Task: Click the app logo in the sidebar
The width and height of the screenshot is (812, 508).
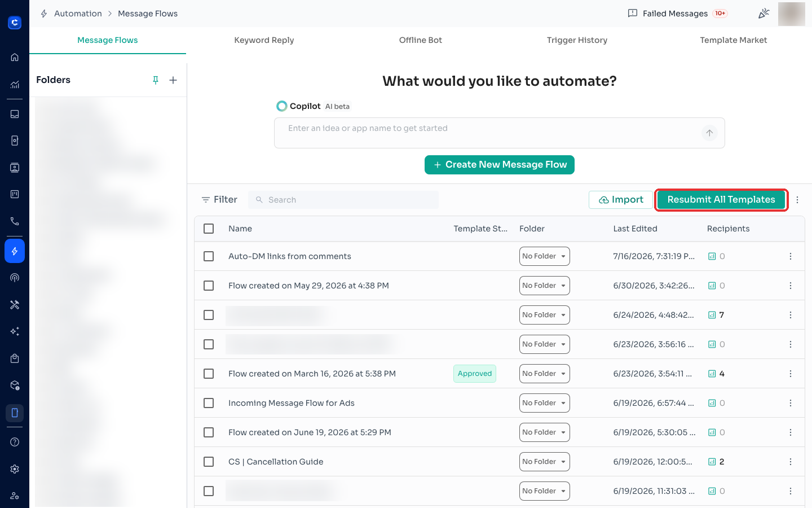Action: click(15, 23)
